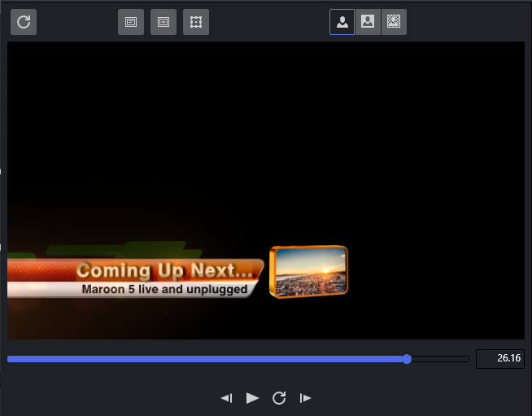
Task: Toggle the action safe area overlay icon
Action: tap(164, 22)
